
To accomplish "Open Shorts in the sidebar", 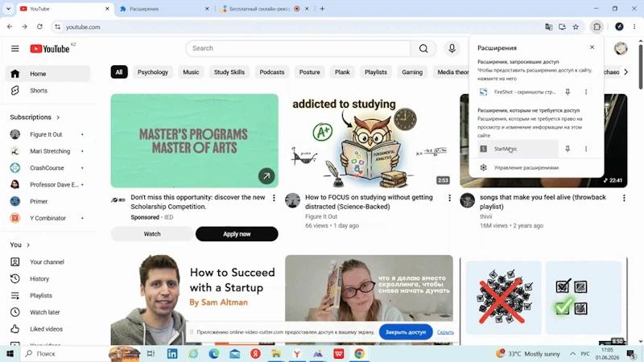I will (48, 90).
